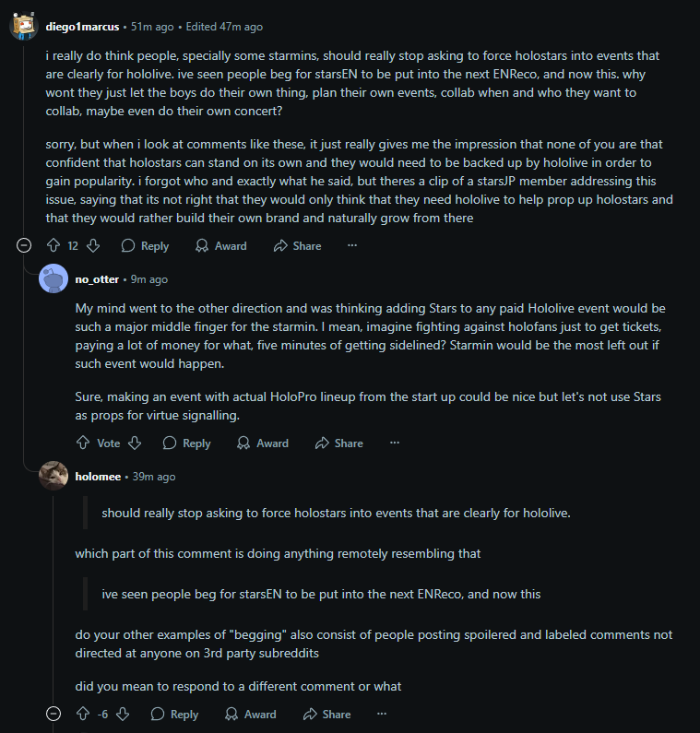Downvote diego1marcus's comment
This screenshot has width=700, height=733.
[92, 246]
